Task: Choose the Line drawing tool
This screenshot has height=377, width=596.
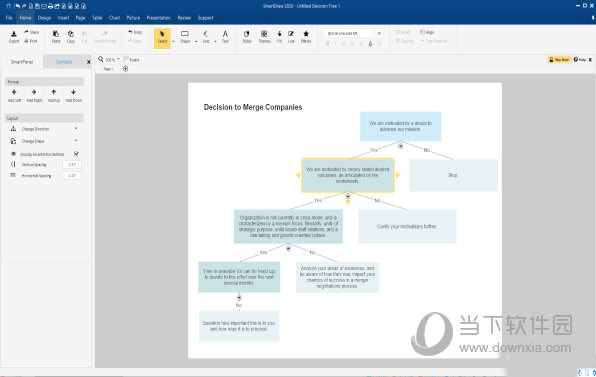Action: coord(206,36)
